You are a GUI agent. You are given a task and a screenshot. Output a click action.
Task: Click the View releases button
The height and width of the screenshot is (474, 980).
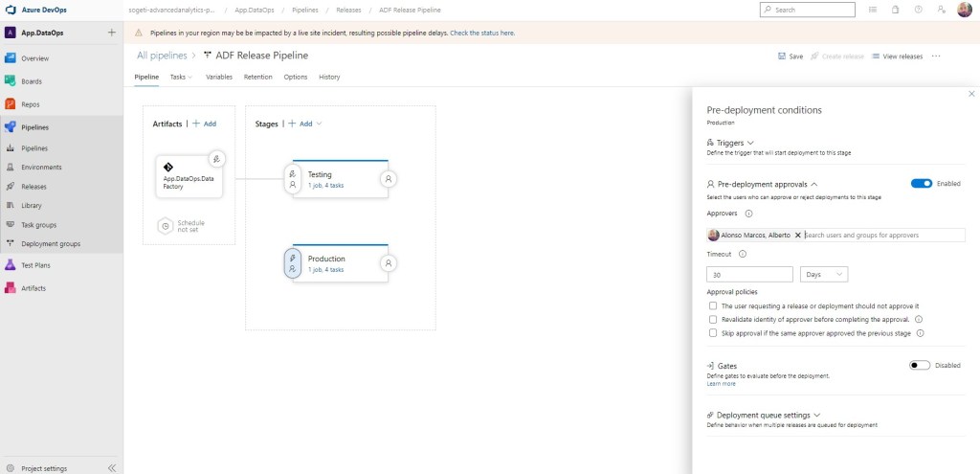[897, 56]
